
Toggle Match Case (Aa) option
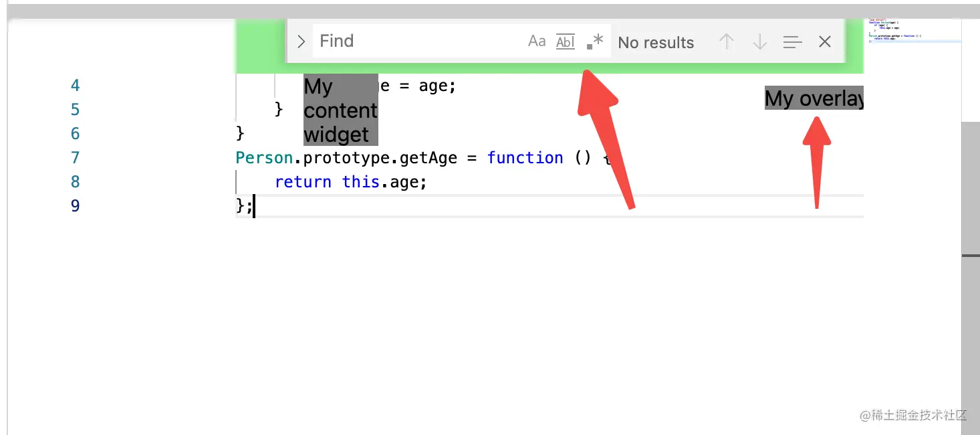[537, 41]
